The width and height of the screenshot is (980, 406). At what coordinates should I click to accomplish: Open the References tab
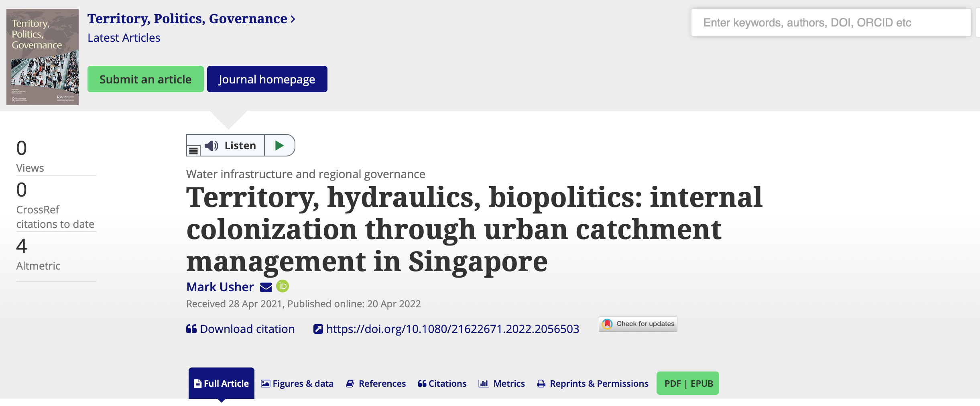click(x=376, y=384)
